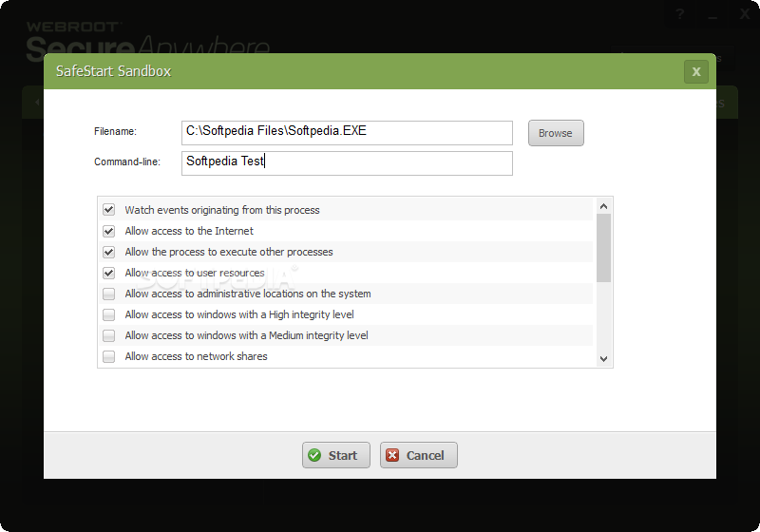Click the options list scroll down arrow
The height and width of the screenshot is (532, 760).
(603, 359)
